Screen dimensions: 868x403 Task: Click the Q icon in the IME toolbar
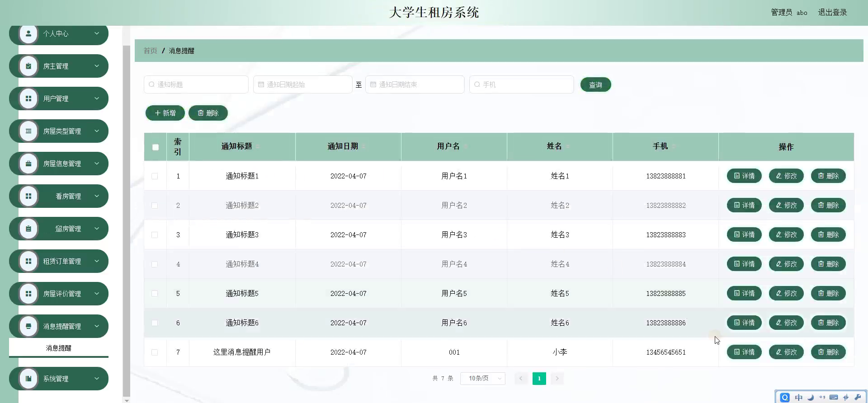[x=785, y=397]
